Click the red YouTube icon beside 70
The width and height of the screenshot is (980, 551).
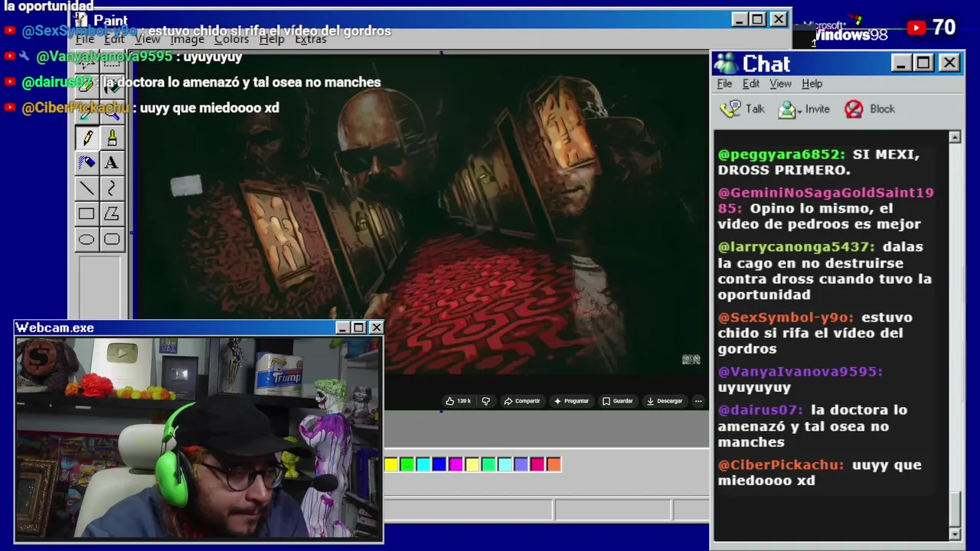[916, 28]
